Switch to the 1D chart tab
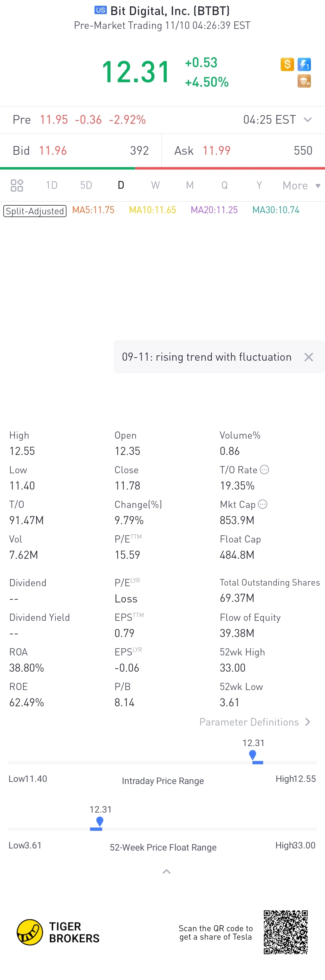Image resolution: width=325 pixels, height=980 pixels. [x=52, y=185]
